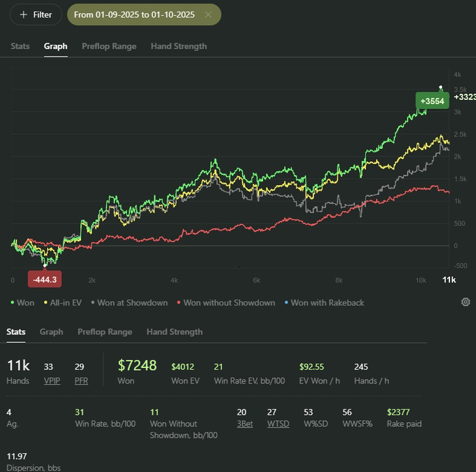This screenshot has height=472, width=476.
Task: Show the Won with Rakeback line
Action: click(x=324, y=303)
